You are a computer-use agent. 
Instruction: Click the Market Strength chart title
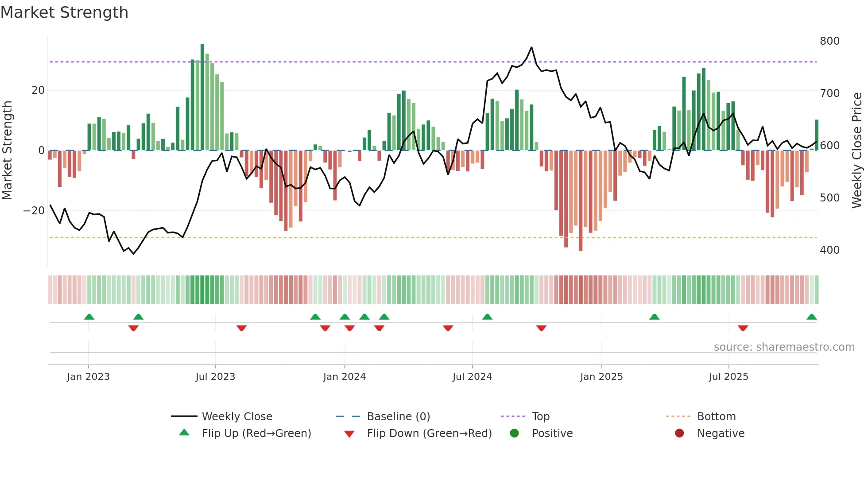pos(65,12)
